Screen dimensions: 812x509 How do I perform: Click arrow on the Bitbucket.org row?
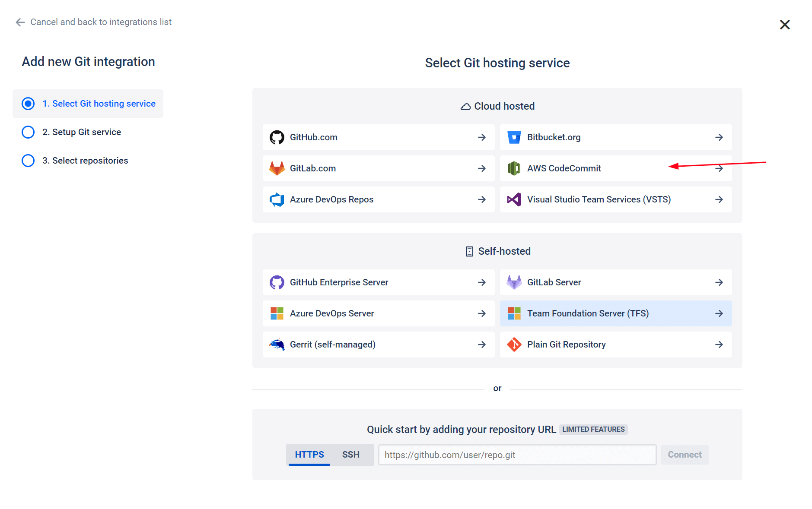[x=719, y=137]
